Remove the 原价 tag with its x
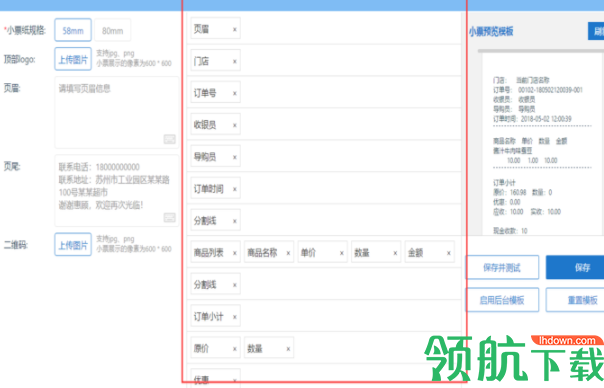Screen dimensions: 604x388 [x=235, y=349]
